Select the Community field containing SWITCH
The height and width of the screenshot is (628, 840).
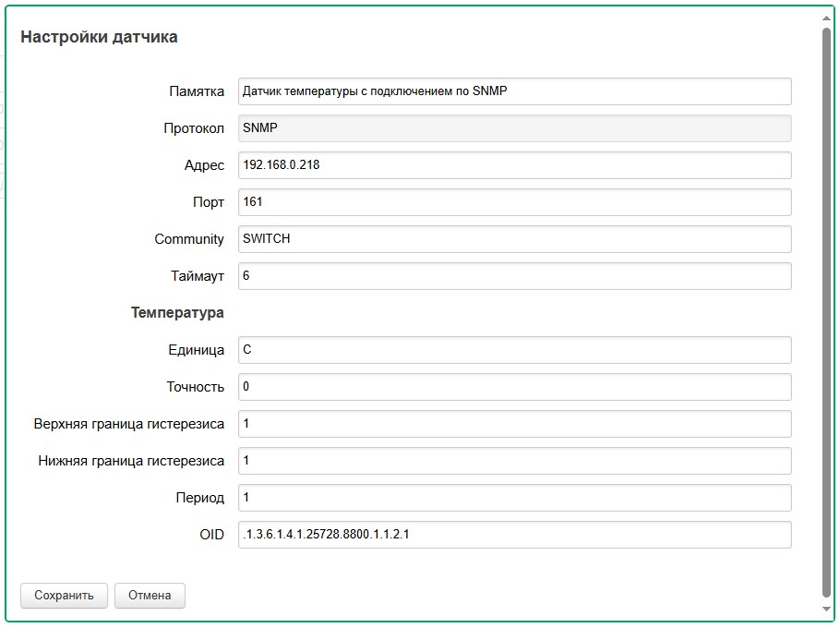coord(514,239)
